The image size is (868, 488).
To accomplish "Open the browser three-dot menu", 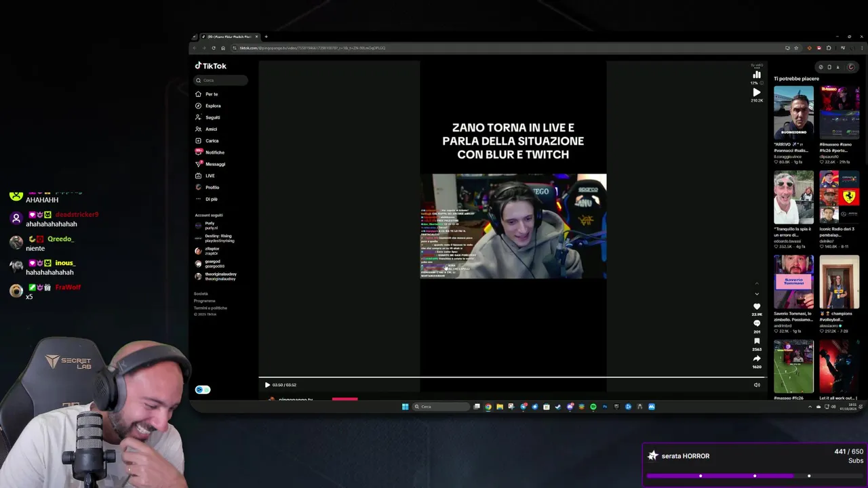I will click(x=862, y=48).
